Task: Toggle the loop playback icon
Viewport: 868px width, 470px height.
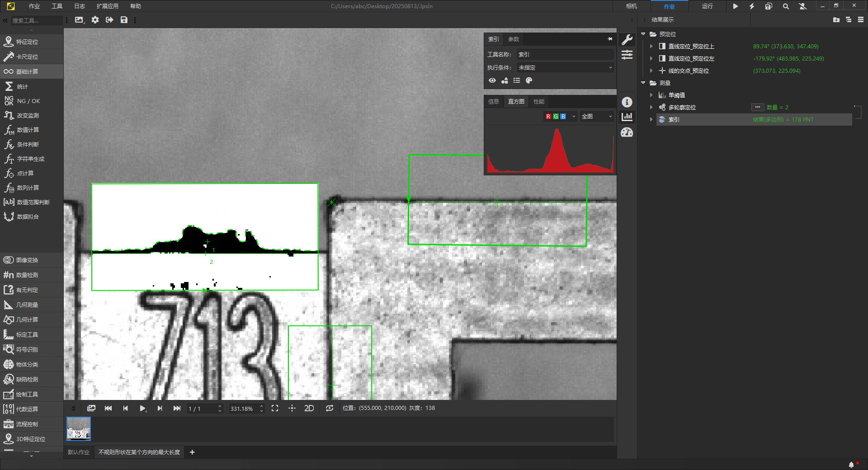Action: (330, 409)
